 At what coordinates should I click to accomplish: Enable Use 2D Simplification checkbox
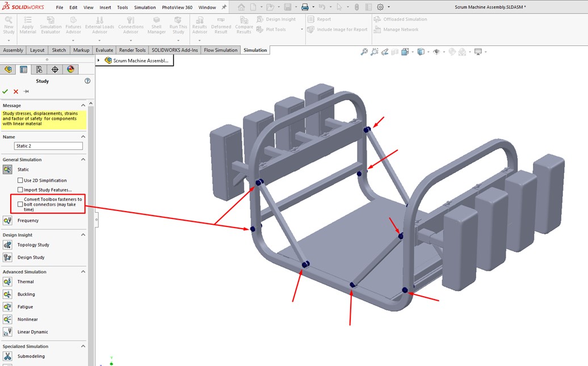20,180
